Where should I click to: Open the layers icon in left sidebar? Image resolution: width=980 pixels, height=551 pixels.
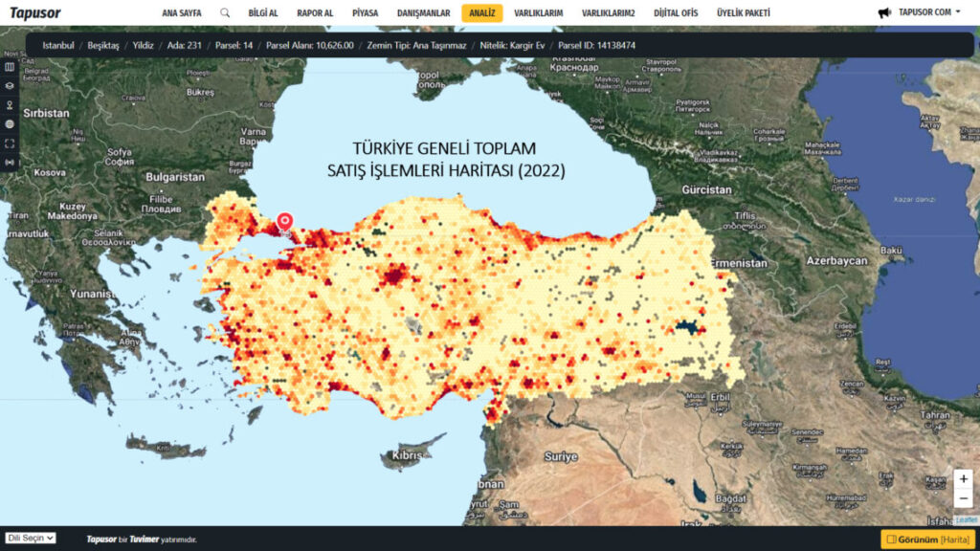pos(10,86)
